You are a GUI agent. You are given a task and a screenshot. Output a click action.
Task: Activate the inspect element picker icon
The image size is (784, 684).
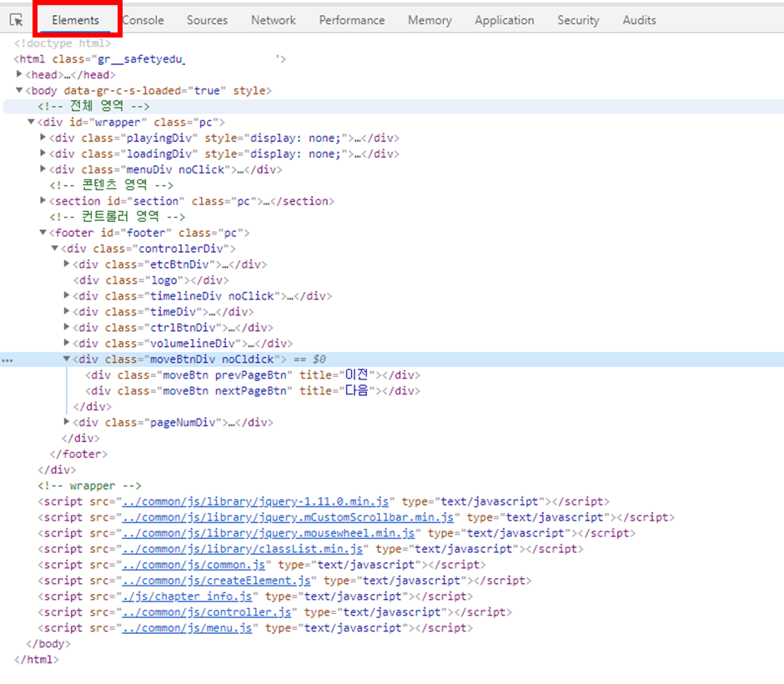[17, 20]
